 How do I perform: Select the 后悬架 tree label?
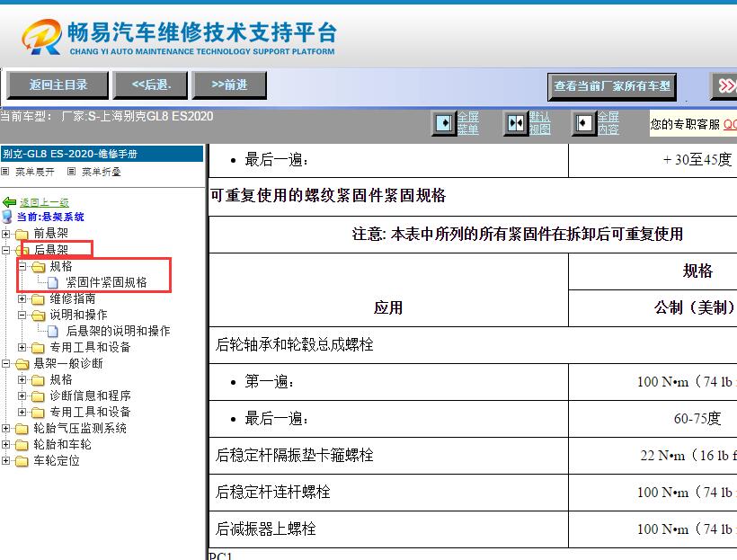pos(50,250)
